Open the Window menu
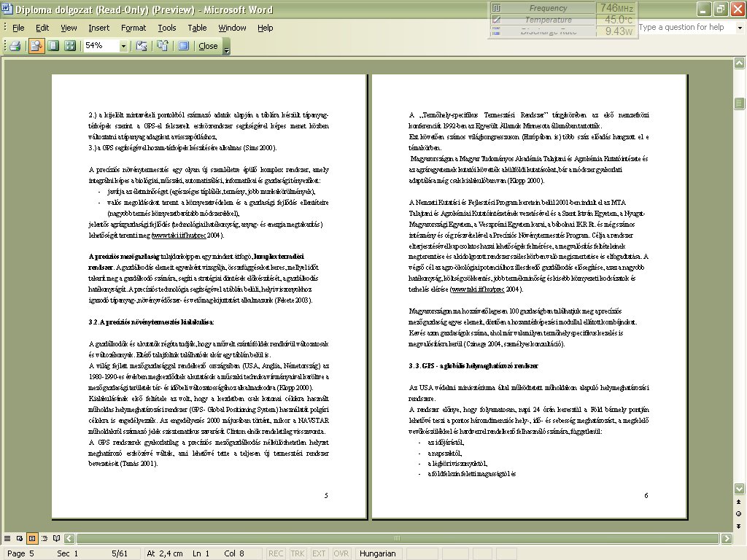This screenshot has width=747, height=560. point(232,28)
